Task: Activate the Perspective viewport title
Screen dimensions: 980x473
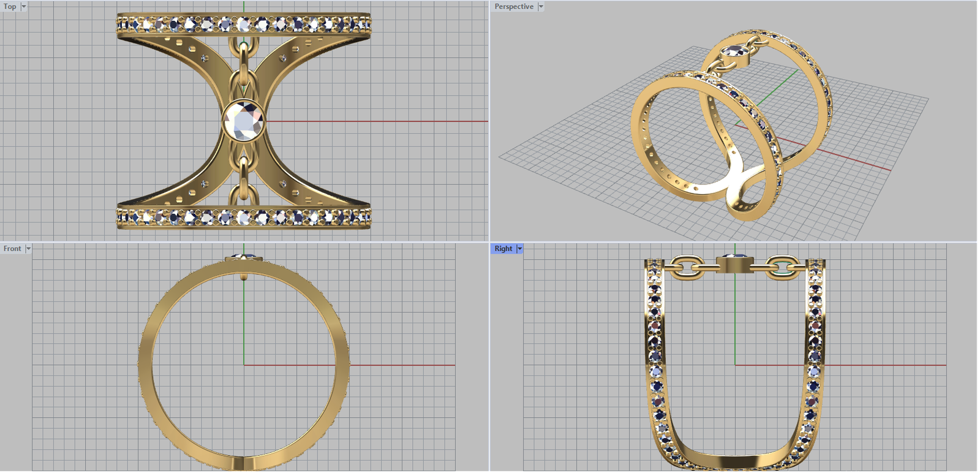Action: pyautogui.click(x=514, y=7)
